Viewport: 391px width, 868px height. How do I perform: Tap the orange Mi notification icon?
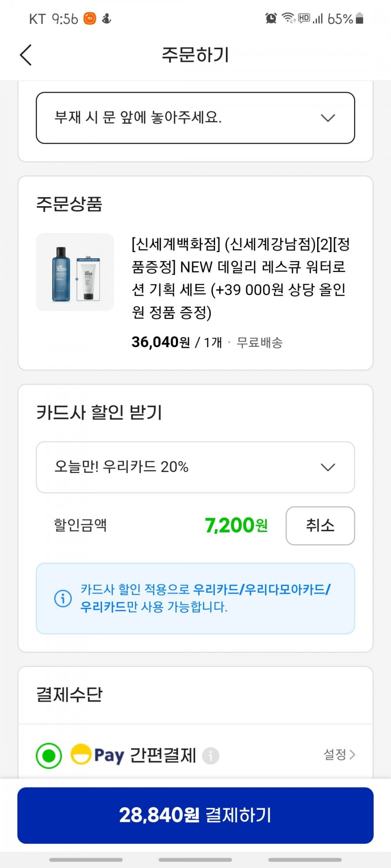(89, 18)
